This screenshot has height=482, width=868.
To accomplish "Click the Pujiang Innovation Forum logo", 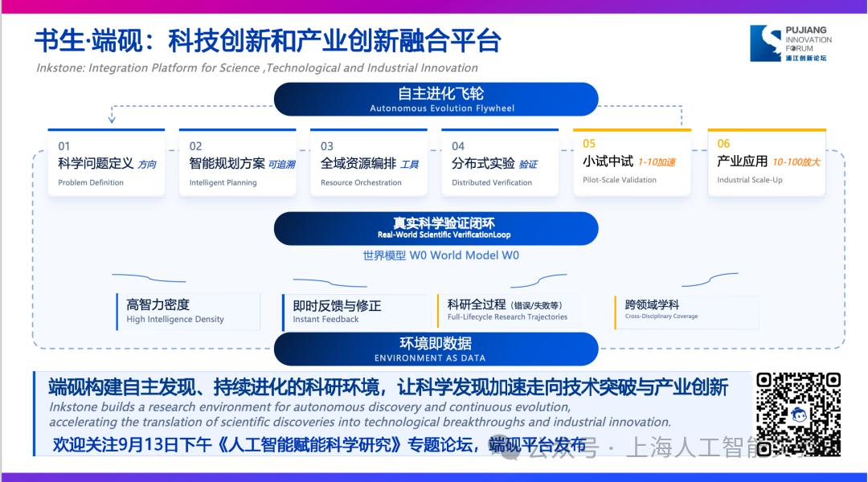I will 791,43.
